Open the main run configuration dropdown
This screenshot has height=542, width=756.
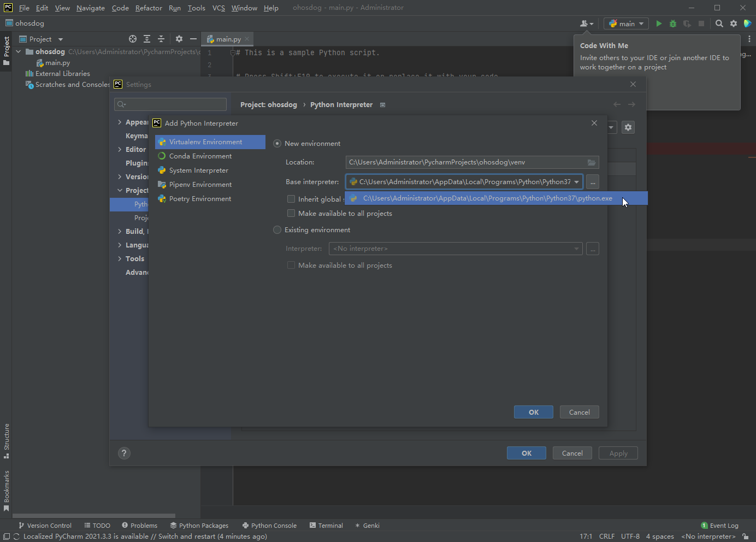pyautogui.click(x=626, y=23)
